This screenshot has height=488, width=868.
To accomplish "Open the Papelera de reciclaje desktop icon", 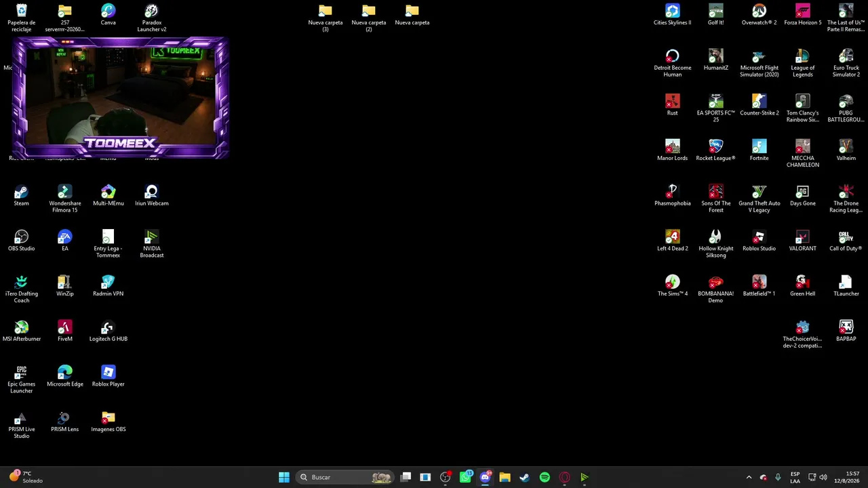I will 22,18.
